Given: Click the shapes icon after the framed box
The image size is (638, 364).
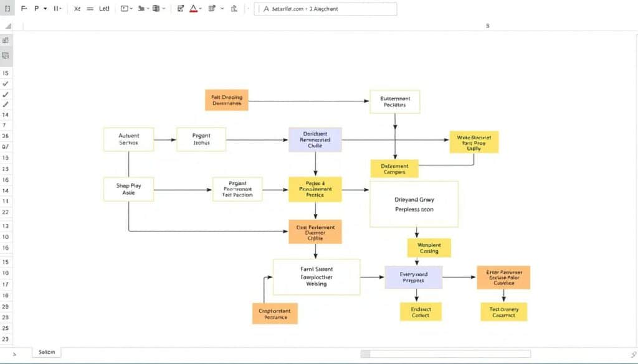Looking at the screenshot, I should (141, 8).
